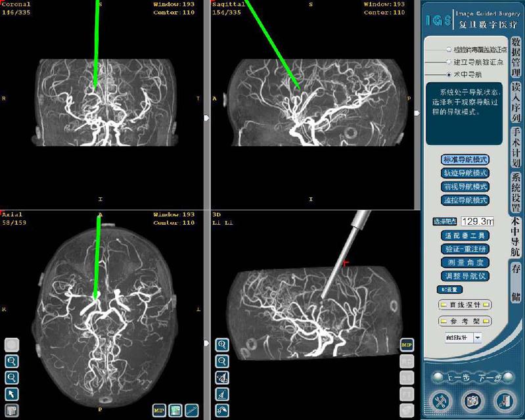The width and height of the screenshot is (525, 420).
Task: Switch to the 数据管理 tab
Action: tap(516, 56)
